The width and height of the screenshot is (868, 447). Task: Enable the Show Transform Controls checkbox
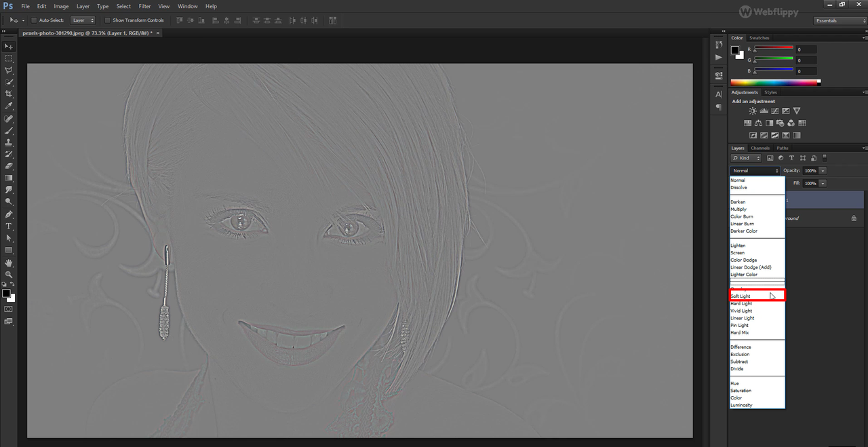pyautogui.click(x=107, y=20)
